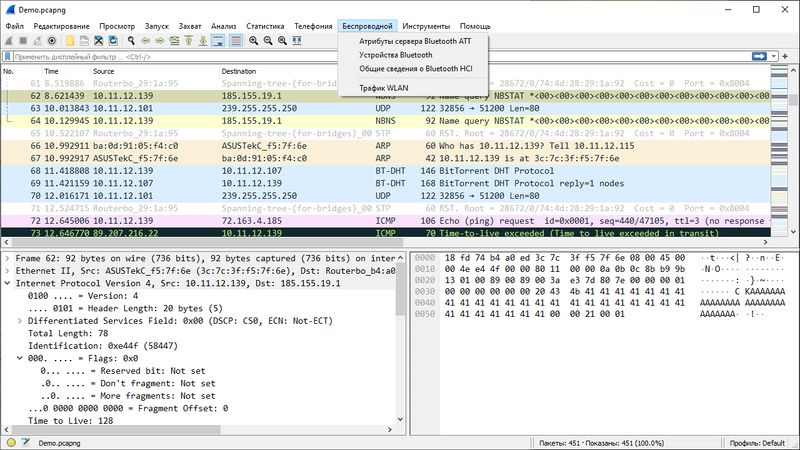Click the restart capture icon
Viewport: 800px width, 450px height.
(x=37, y=41)
